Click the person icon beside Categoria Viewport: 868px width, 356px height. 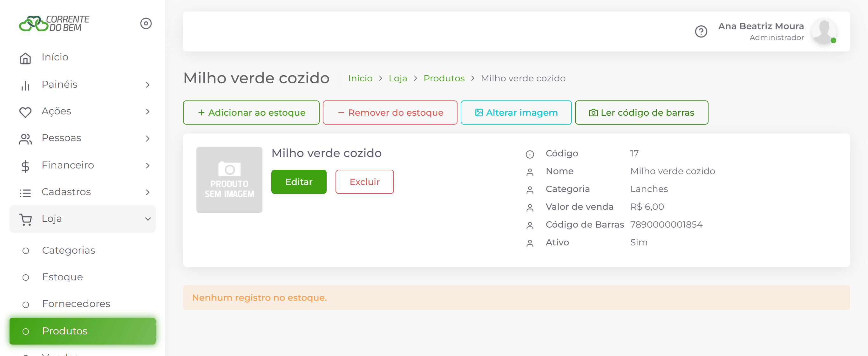(x=530, y=190)
